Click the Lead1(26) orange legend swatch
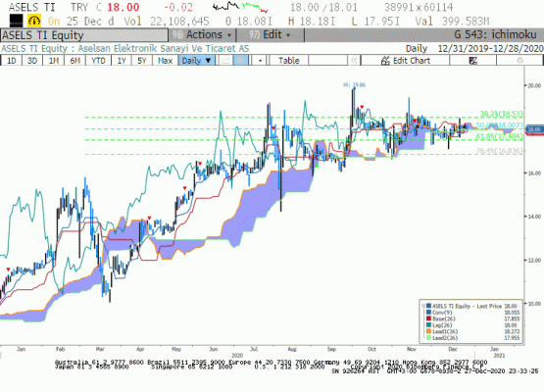 [428, 331]
